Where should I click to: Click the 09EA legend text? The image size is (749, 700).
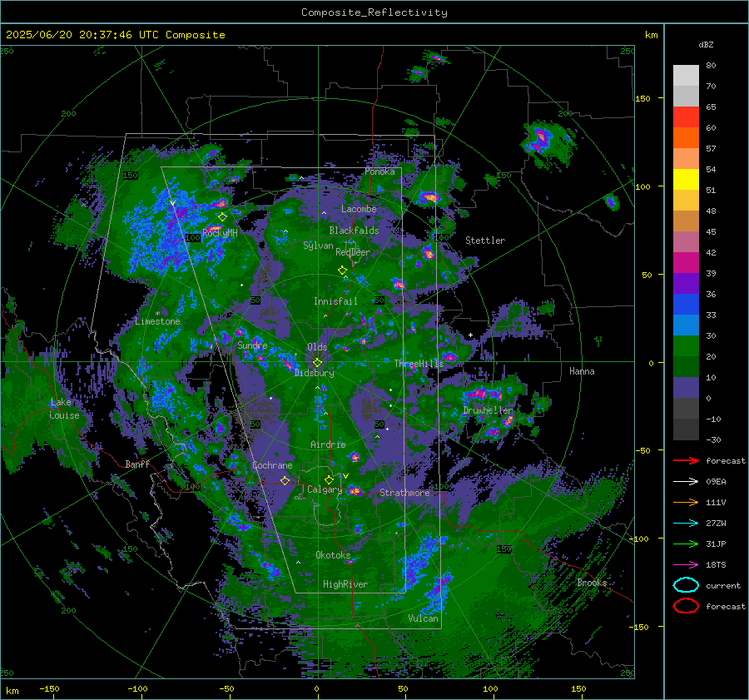click(716, 482)
